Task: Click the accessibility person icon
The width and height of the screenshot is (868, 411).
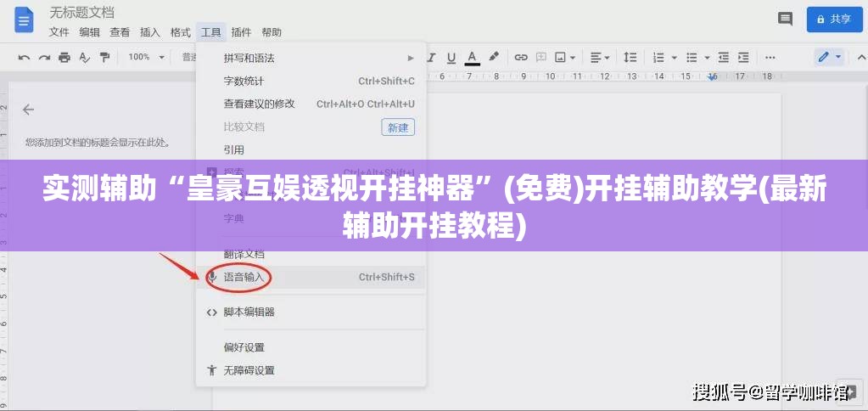Action: click(x=211, y=370)
